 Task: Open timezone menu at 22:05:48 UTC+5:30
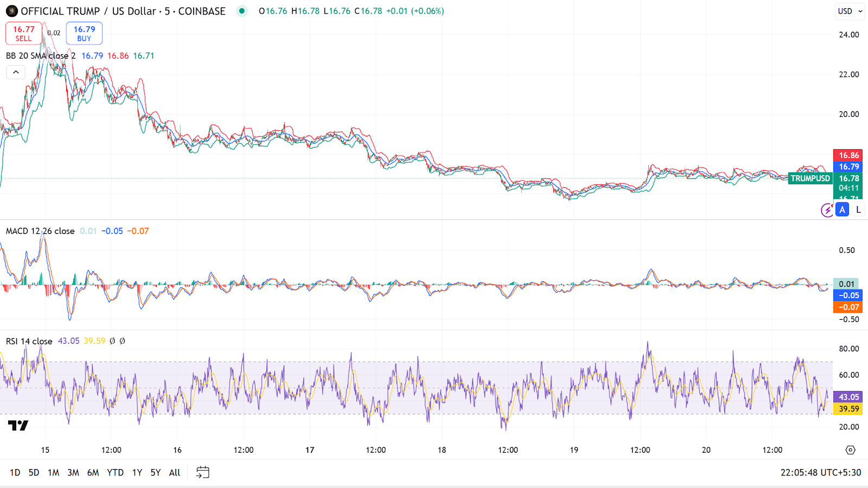point(820,472)
